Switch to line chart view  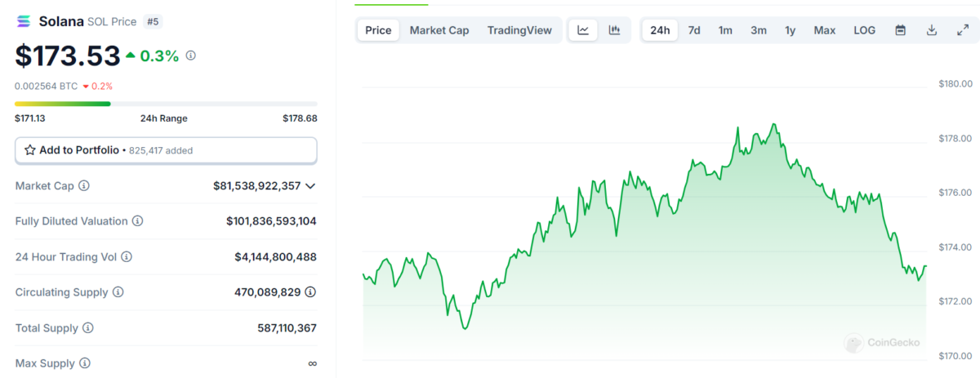[x=583, y=30]
